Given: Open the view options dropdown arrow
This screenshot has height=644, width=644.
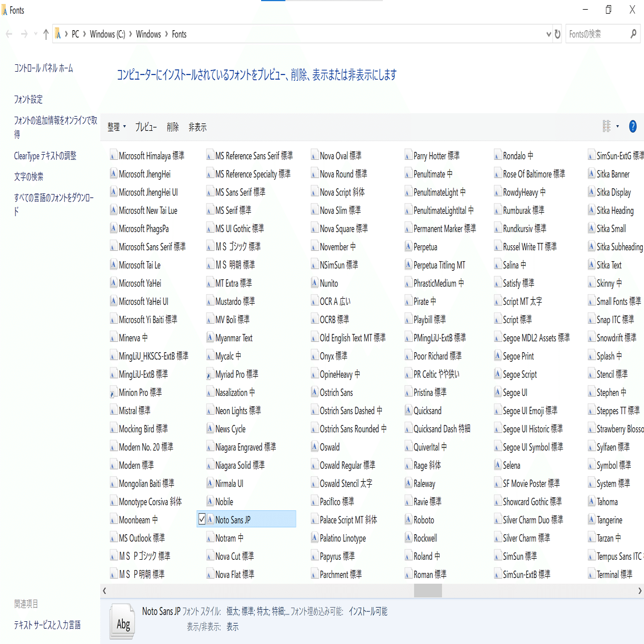Looking at the screenshot, I should click(x=617, y=126).
